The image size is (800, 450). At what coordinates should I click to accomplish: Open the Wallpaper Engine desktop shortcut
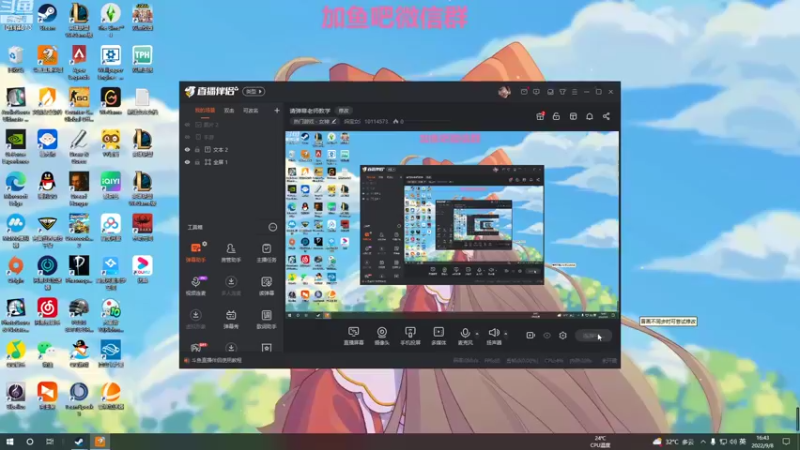point(111,62)
